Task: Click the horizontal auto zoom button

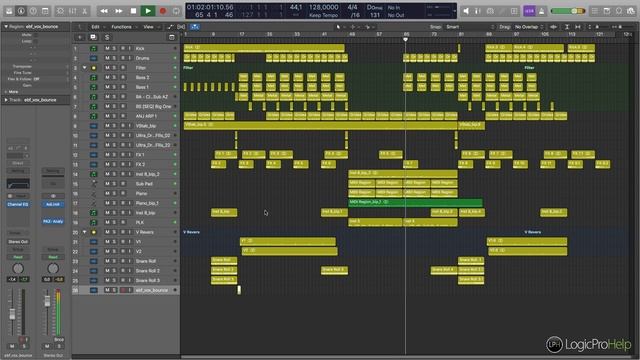Action: click(x=578, y=27)
